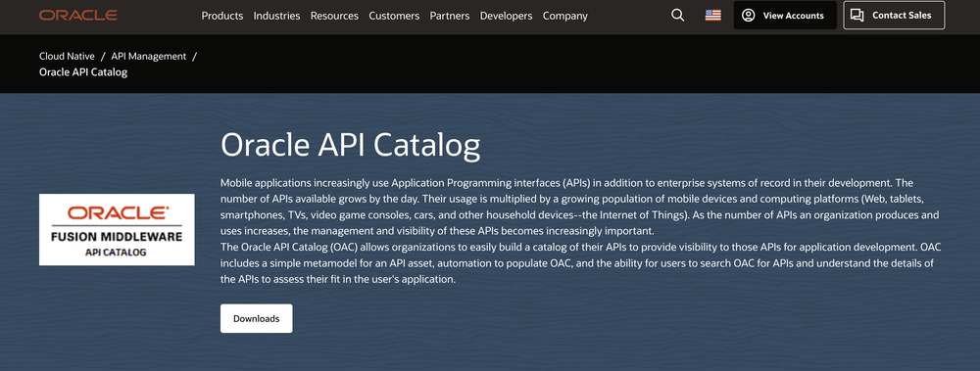Open the Company menu
The image size is (980, 371).
point(565,17)
